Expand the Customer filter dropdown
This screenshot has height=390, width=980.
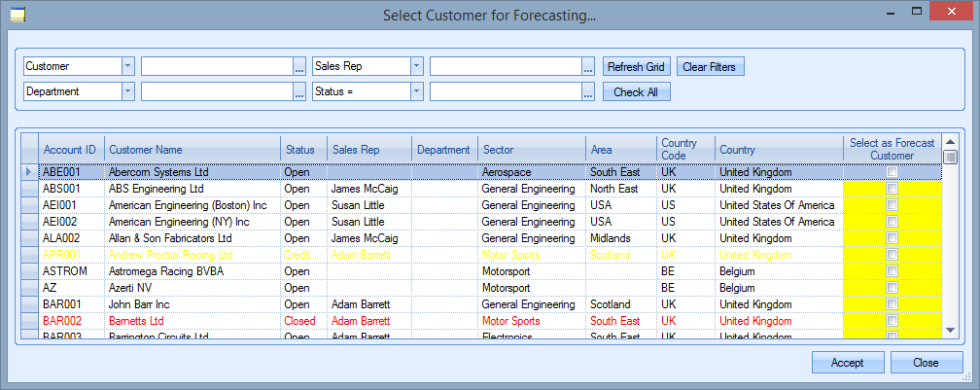(x=128, y=67)
